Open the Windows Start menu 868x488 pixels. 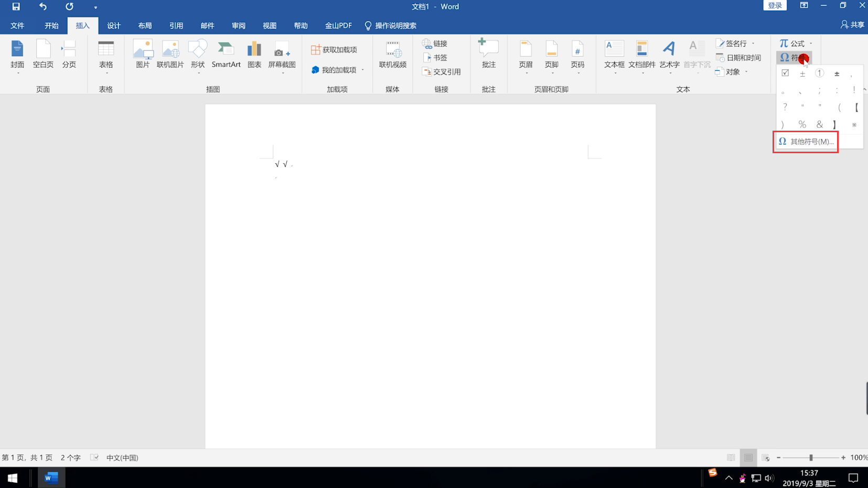pyautogui.click(x=13, y=478)
